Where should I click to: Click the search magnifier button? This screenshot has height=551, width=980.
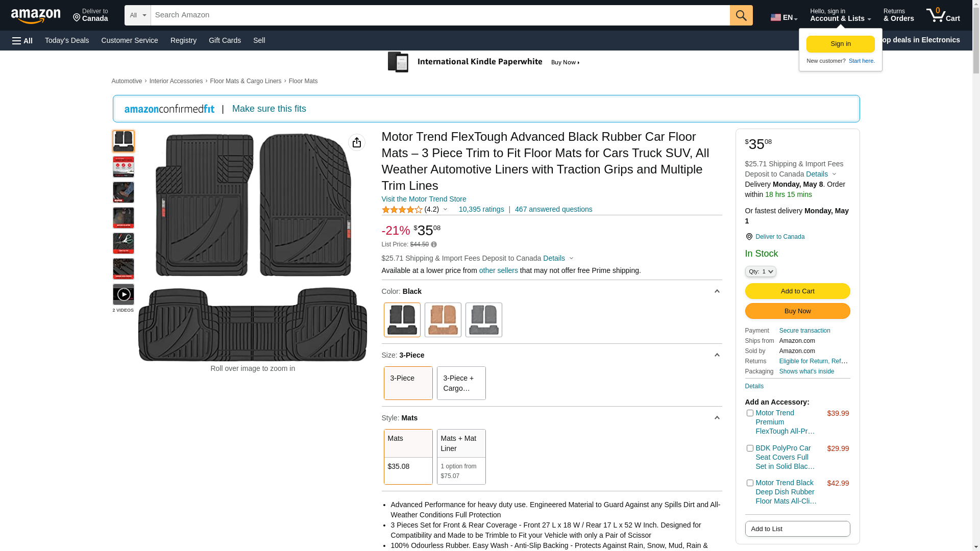coord(741,15)
